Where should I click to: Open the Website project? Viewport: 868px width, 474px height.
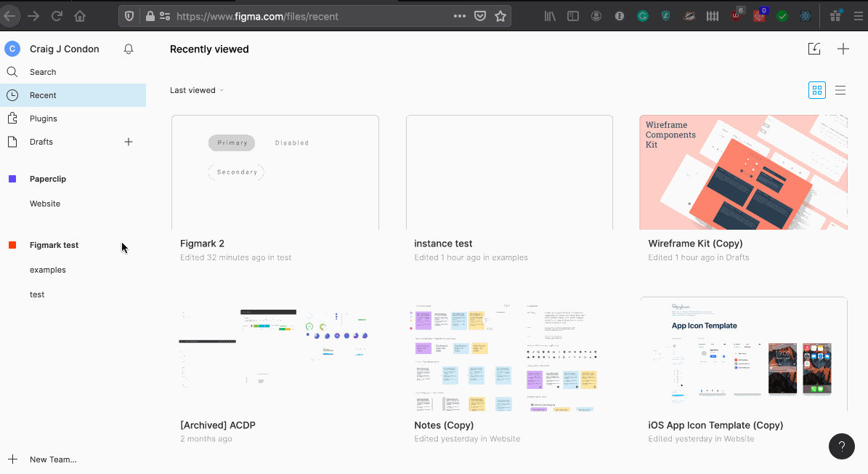tap(45, 204)
